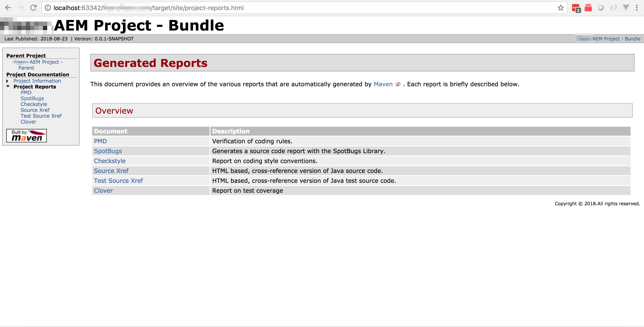Select Project Reports in sidebar
Viewport: 644px width, 327px height.
[35, 87]
